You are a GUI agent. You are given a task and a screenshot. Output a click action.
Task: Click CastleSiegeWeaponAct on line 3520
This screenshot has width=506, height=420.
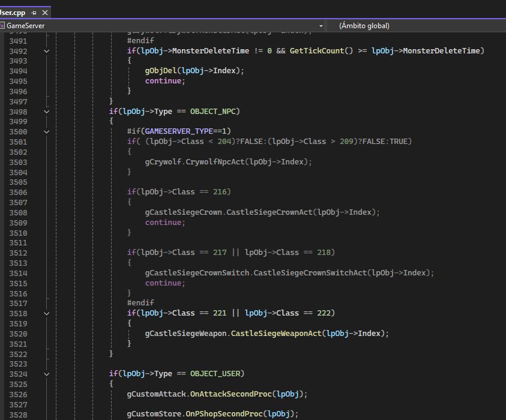coord(276,333)
